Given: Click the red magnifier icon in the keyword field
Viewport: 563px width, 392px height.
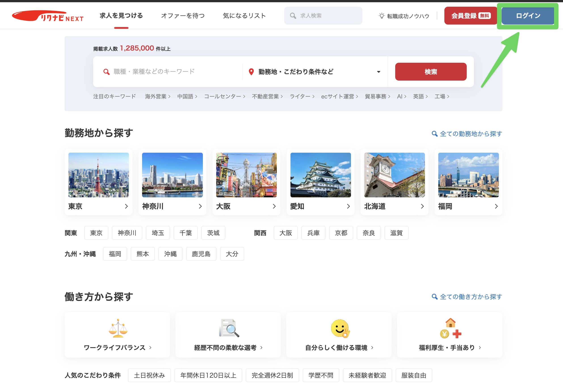Looking at the screenshot, I should tap(106, 71).
